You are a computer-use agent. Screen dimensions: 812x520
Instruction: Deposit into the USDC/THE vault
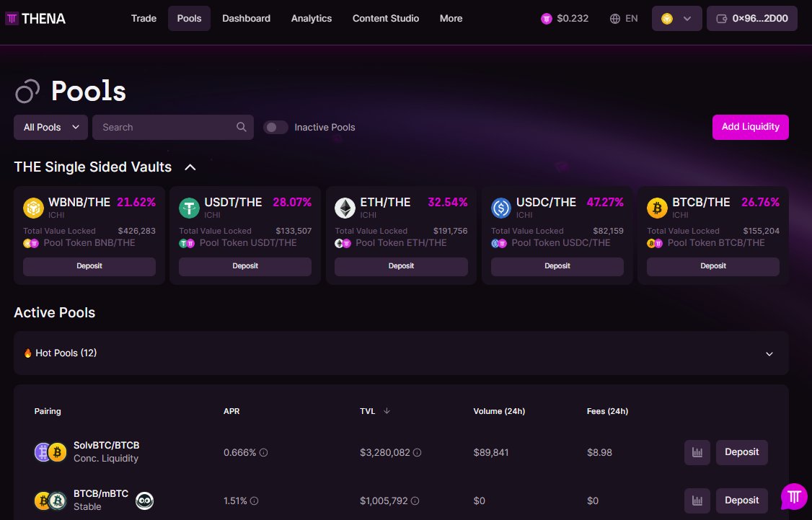[x=557, y=266]
